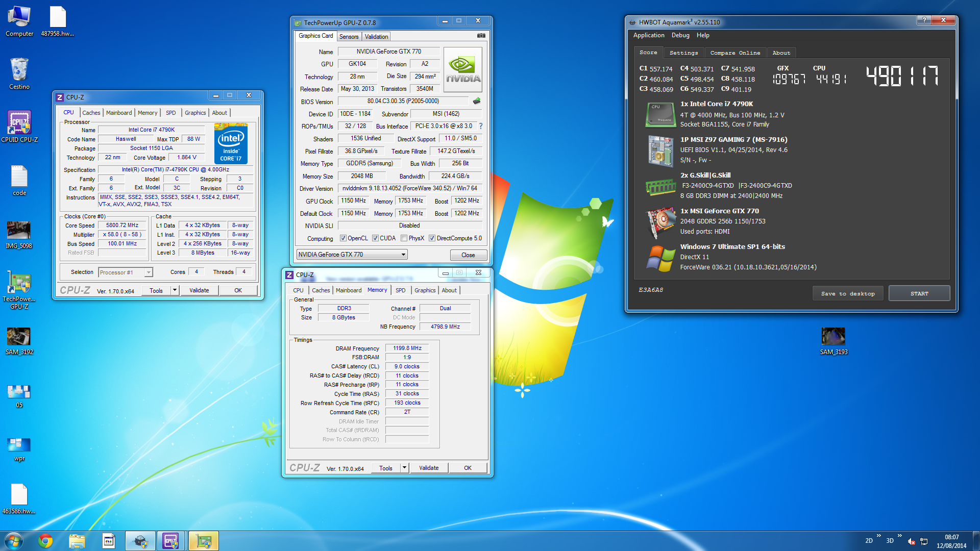Open Windows Explorer from taskbar
Image resolution: width=980 pixels, height=551 pixels.
click(77, 541)
